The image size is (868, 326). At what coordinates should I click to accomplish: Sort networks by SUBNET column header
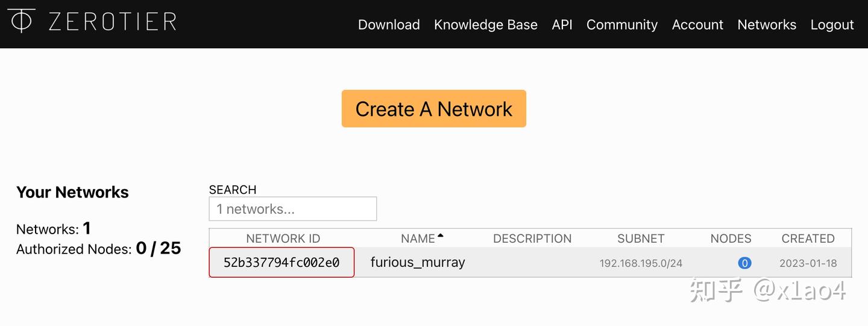pos(641,238)
